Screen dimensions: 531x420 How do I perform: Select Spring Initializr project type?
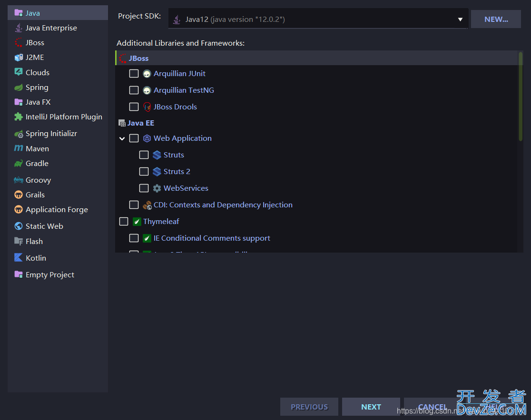point(58,134)
